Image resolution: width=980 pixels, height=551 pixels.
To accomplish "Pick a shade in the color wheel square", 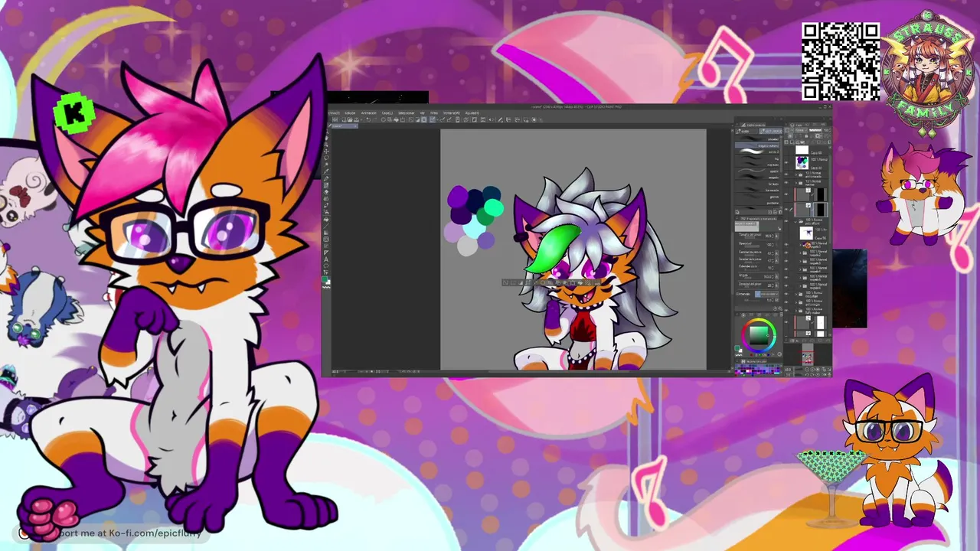I will [x=759, y=334].
